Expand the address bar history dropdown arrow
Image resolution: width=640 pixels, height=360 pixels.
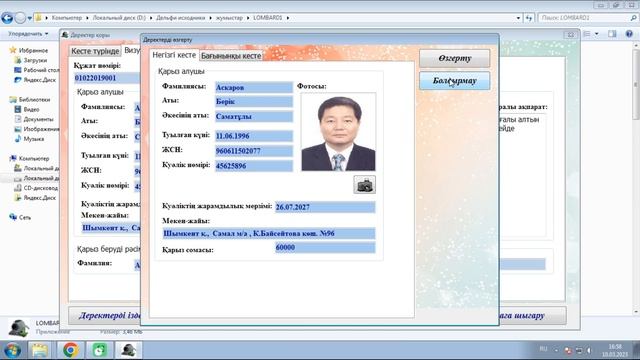tap(518, 18)
